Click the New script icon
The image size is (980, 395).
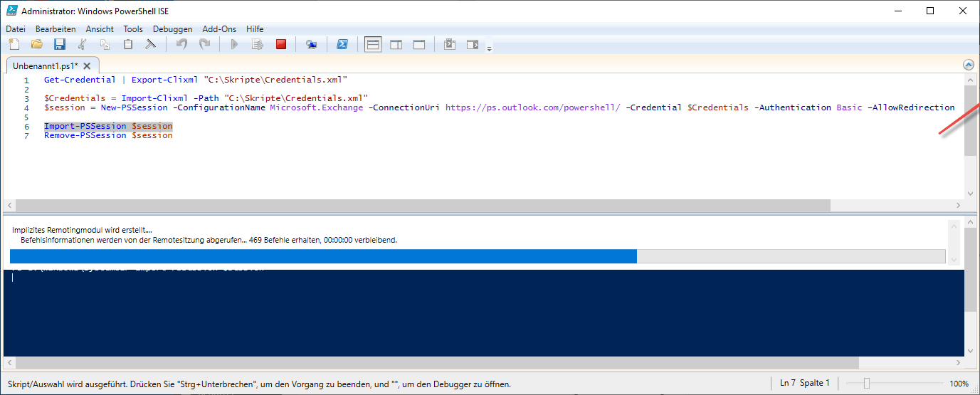tap(14, 45)
